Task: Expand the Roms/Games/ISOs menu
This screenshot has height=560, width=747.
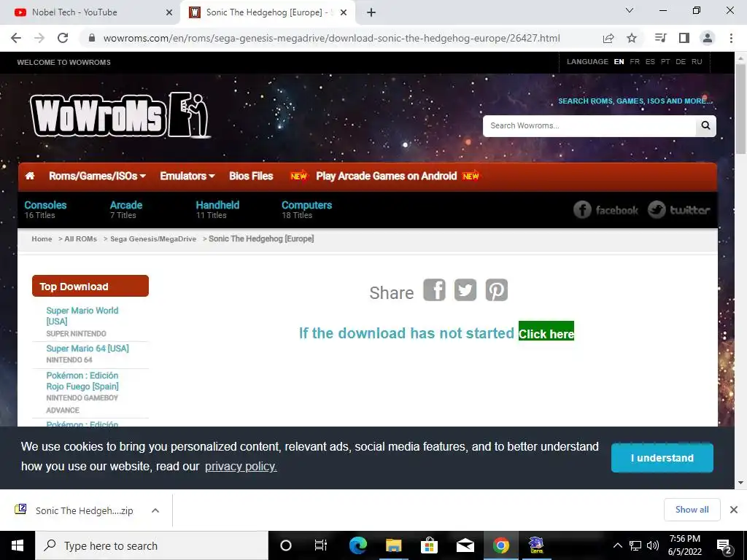Action: click(97, 176)
